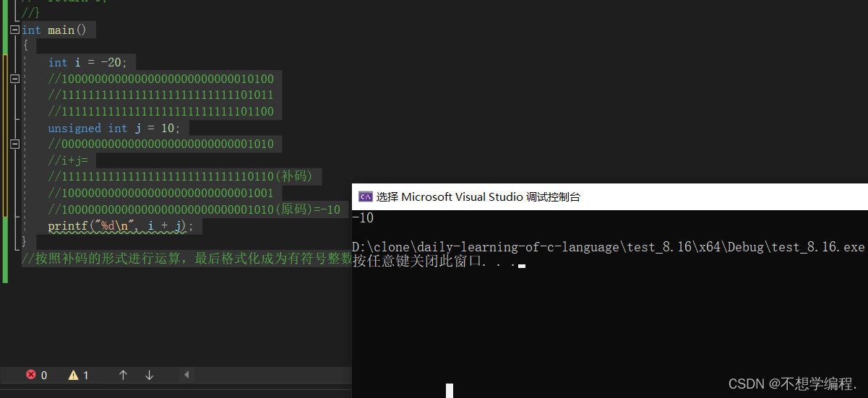Click the yellow warning triangle icon
Screen dimensions: 868x398
click(73, 375)
